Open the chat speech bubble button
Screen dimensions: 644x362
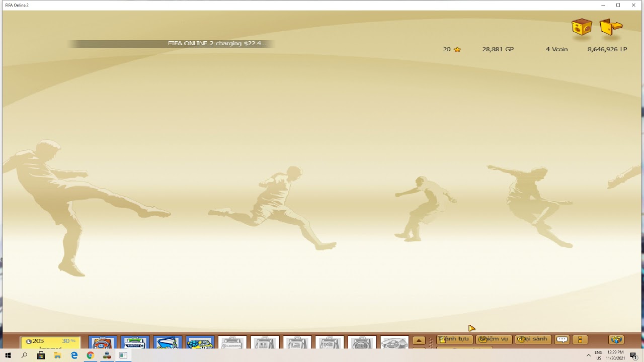click(x=562, y=339)
